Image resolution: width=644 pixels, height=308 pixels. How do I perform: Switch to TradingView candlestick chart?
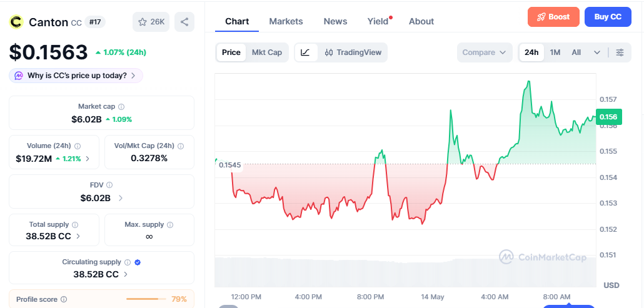point(353,52)
